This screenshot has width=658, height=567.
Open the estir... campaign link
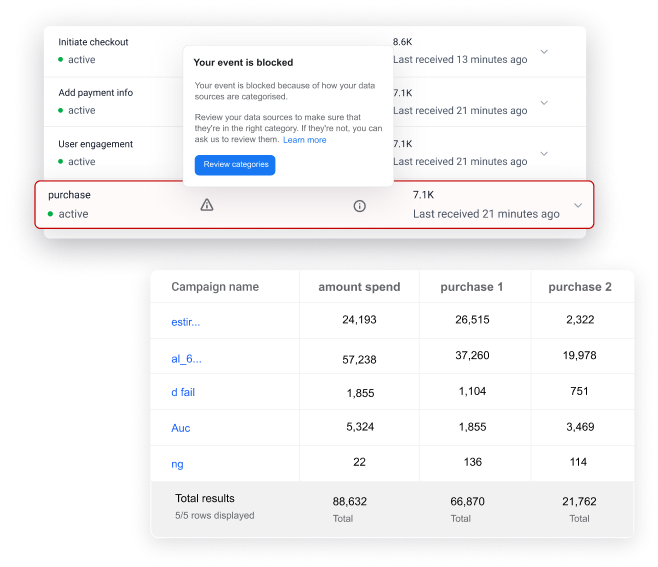tap(185, 322)
